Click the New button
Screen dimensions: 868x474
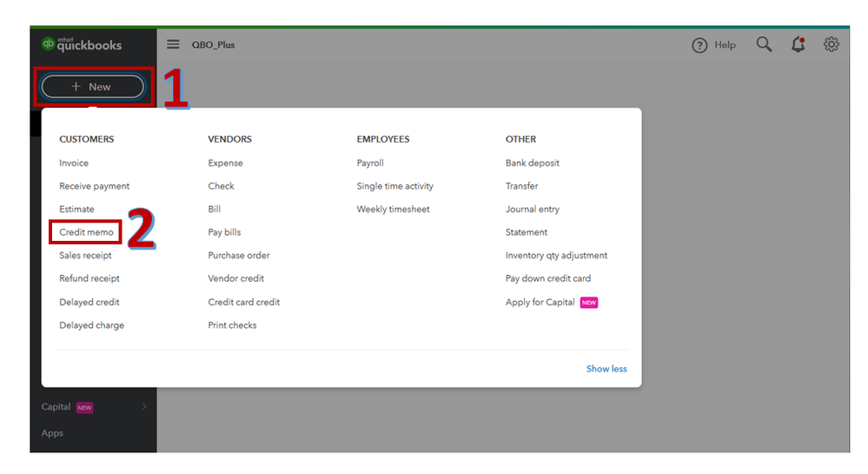92,86
